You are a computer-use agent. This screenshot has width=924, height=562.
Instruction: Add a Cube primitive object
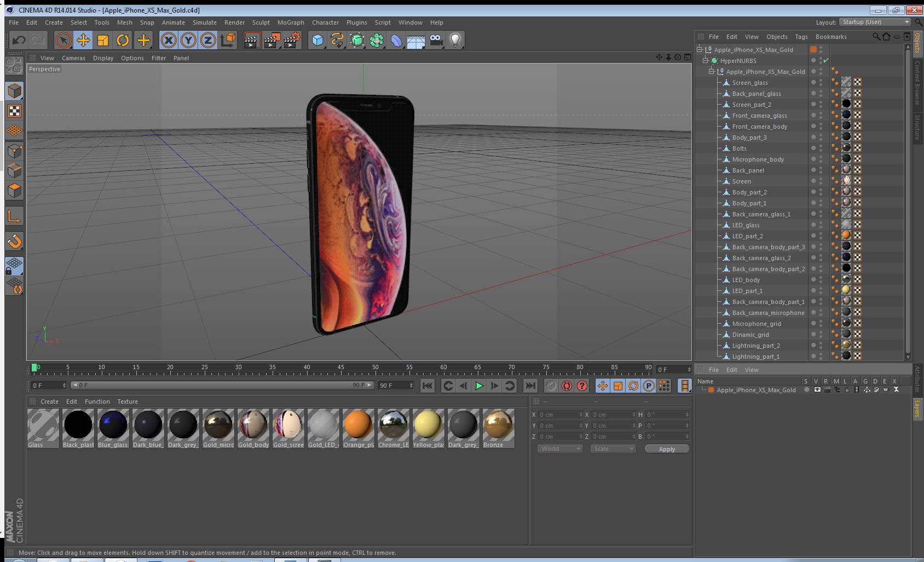(317, 40)
